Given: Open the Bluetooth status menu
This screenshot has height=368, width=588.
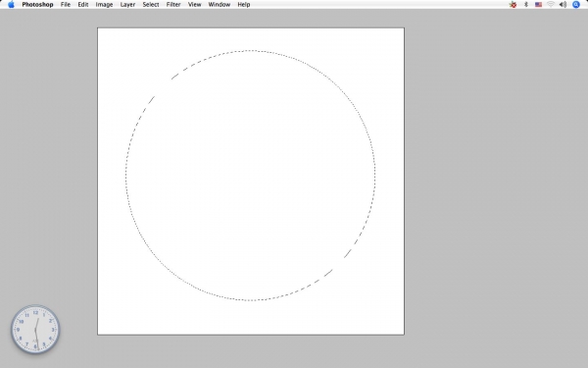Looking at the screenshot, I should pyautogui.click(x=525, y=5).
